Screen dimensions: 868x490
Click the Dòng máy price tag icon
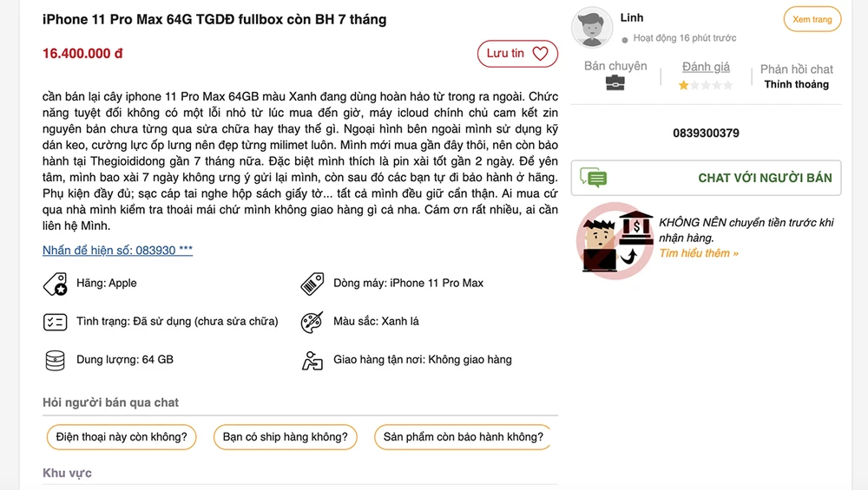click(312, 284)
